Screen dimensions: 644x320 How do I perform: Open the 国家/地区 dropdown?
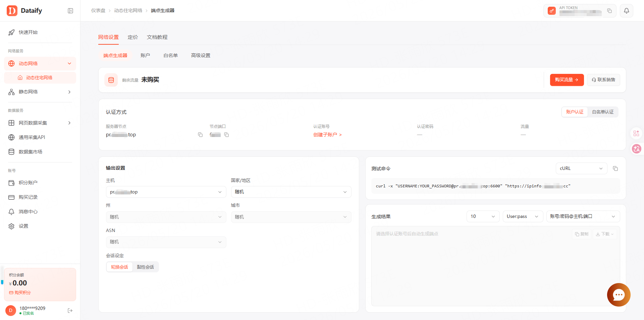(291, 192)
